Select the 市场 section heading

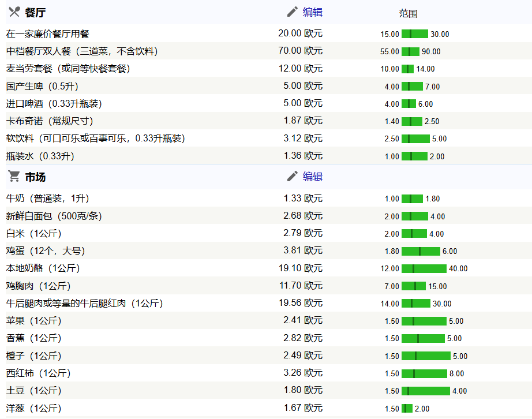click(35, 177)
